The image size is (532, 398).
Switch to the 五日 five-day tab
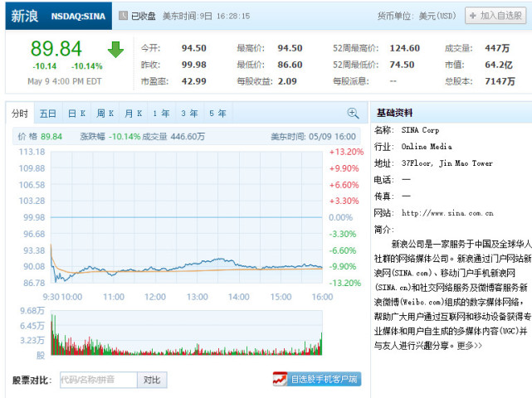[48, 114]
